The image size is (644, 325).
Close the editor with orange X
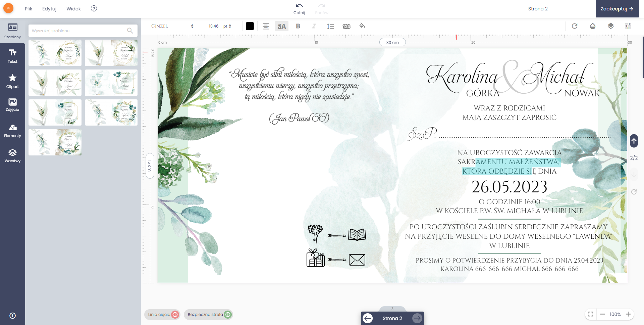[8, 8]
